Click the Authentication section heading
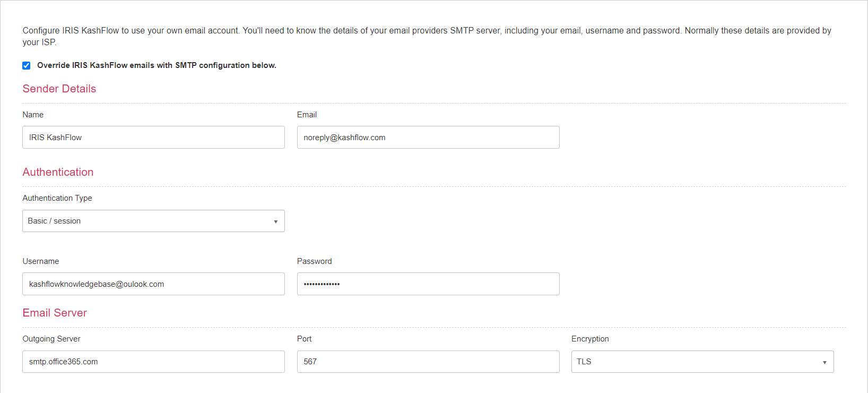 pos(58,172)
